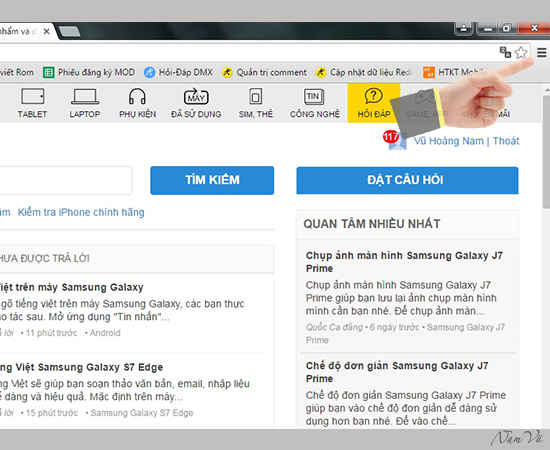Open Vũ Hoàng Nam profile link
The image size is (550, 450).
pos(448,141)
